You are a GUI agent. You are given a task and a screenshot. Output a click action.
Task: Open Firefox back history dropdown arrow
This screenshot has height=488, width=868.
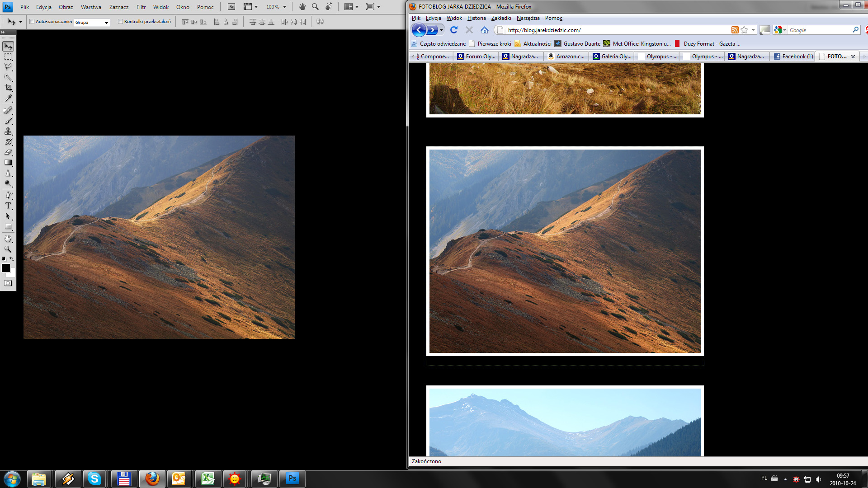pos(442,30)
